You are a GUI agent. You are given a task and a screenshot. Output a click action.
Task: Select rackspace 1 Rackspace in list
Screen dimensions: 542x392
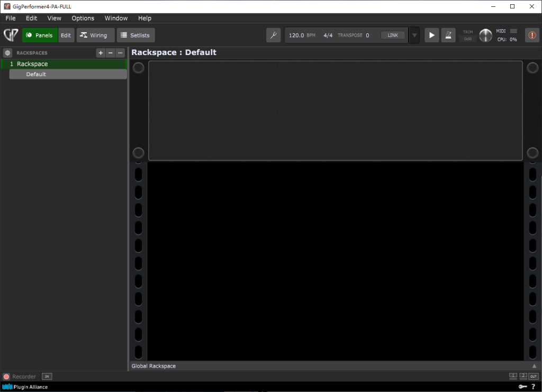tap(64, 64)
